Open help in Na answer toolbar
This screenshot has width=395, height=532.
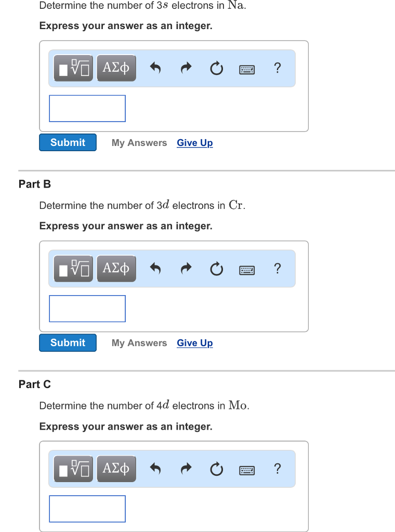point(277,68)
